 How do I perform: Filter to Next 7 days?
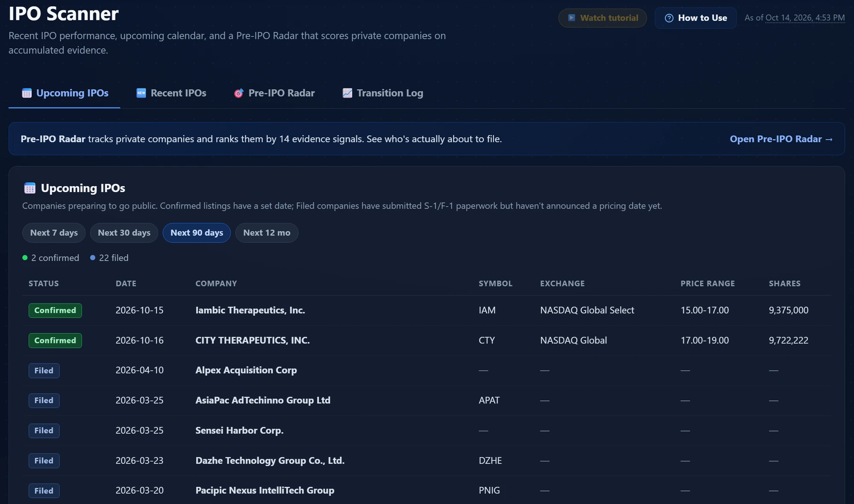(54, 233)
